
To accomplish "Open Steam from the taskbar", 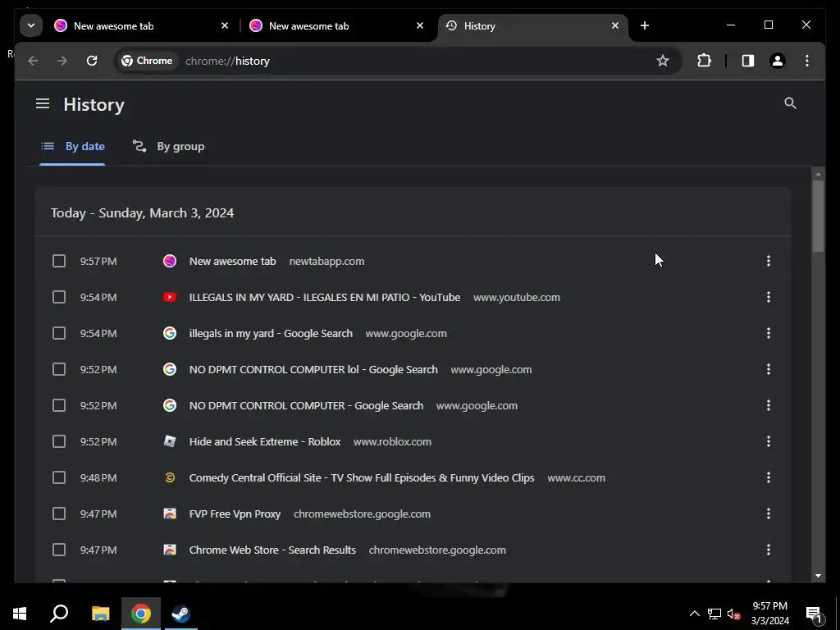I will click(180, 614).
